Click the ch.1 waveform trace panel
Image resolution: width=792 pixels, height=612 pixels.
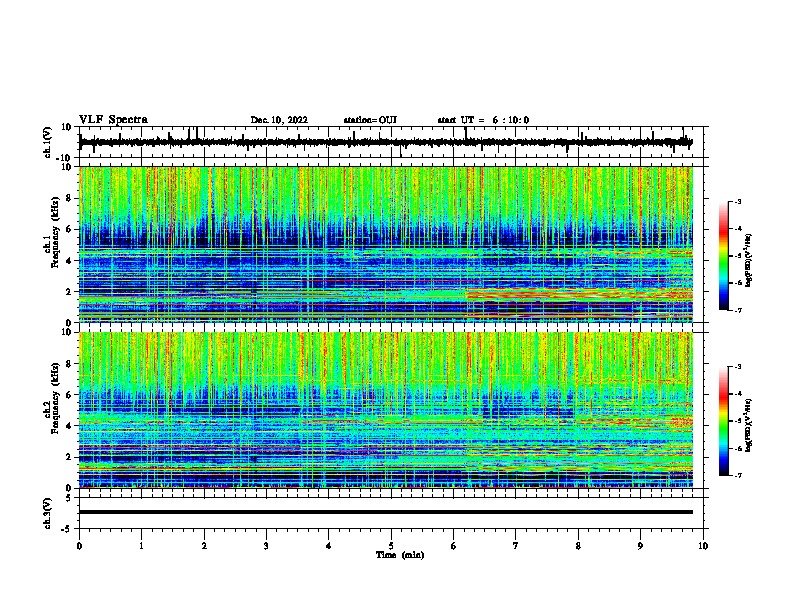point(391,142)
